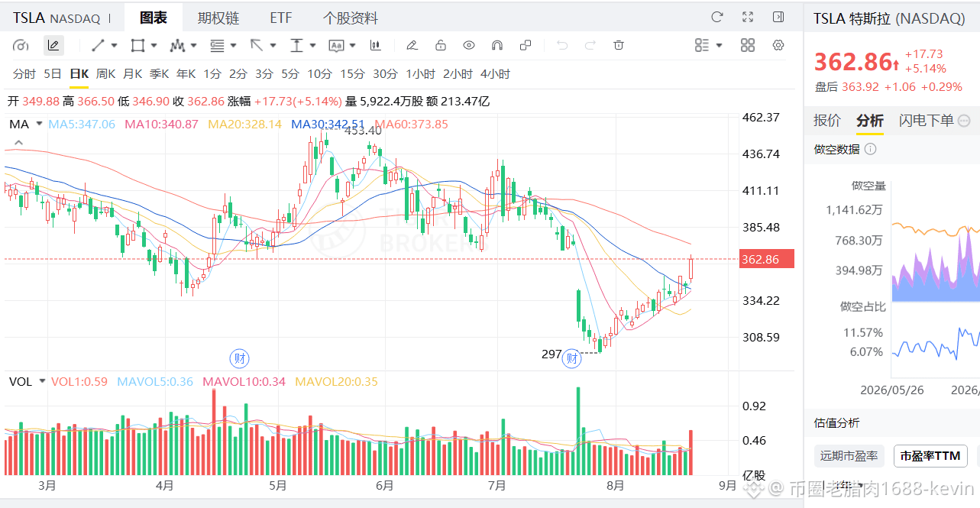Open the 闪电下单 tab

coord(926,121)
